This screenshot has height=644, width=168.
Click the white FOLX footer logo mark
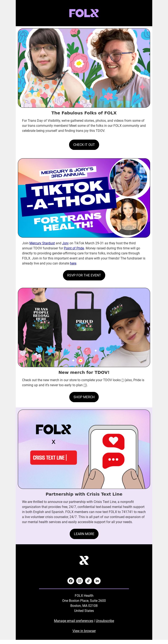click(x=84, y=560)
